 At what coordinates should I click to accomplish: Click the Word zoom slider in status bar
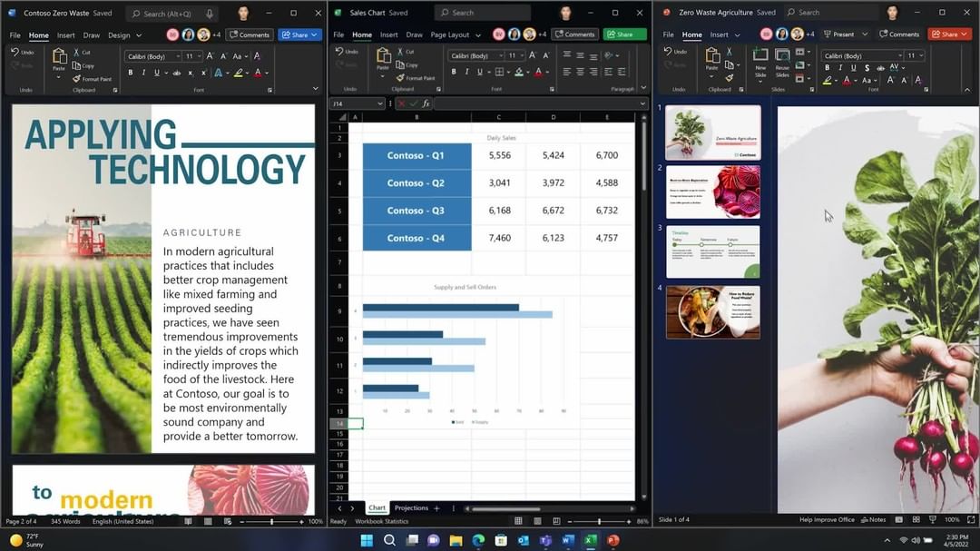click(x=271, y=521)
